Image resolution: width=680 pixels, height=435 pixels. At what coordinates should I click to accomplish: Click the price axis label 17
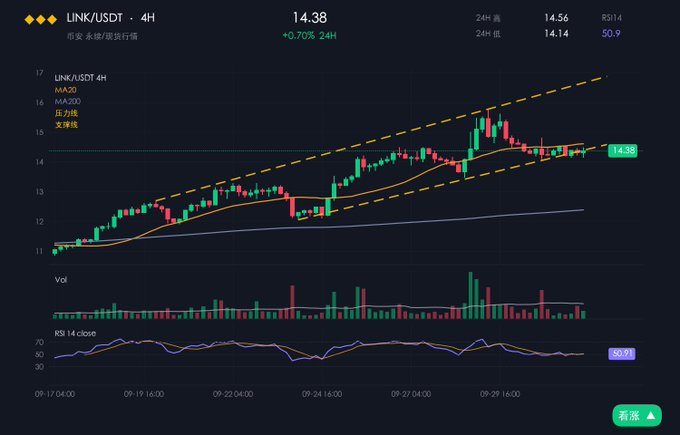[40, 73]
